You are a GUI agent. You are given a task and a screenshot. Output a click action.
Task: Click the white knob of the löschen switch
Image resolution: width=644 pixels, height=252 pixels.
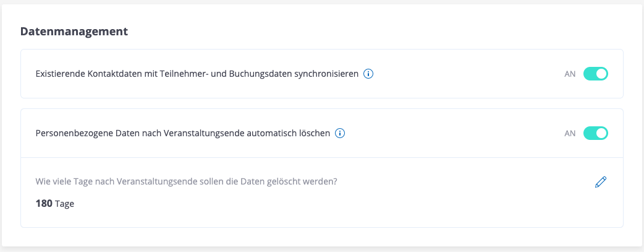602,133
